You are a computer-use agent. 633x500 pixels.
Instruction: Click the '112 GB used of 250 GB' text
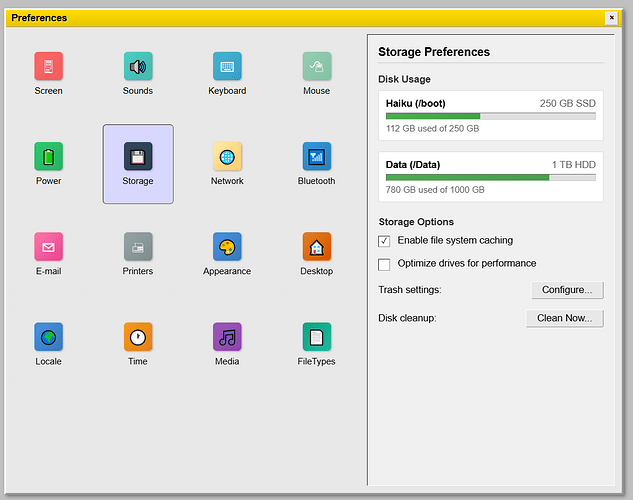[432, 128]
